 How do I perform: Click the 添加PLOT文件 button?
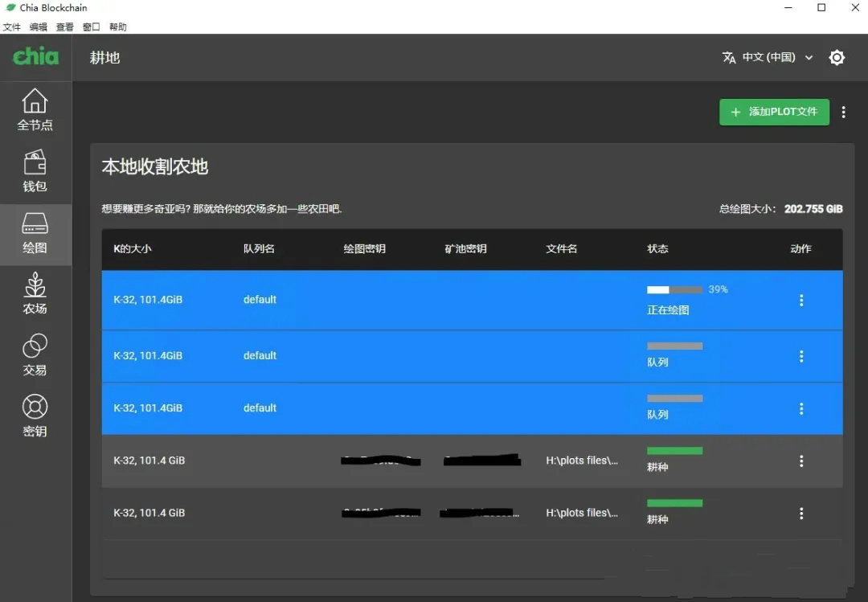[773, 113]
